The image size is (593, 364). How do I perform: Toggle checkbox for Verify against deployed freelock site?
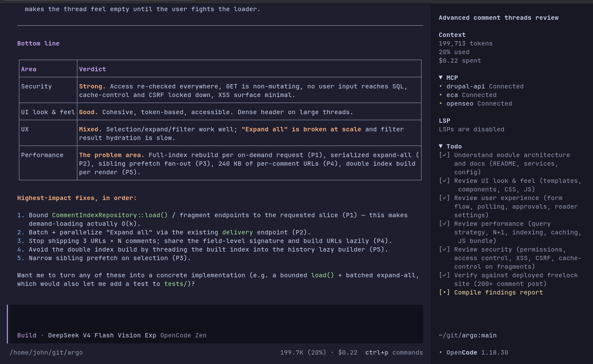point(444,275)
